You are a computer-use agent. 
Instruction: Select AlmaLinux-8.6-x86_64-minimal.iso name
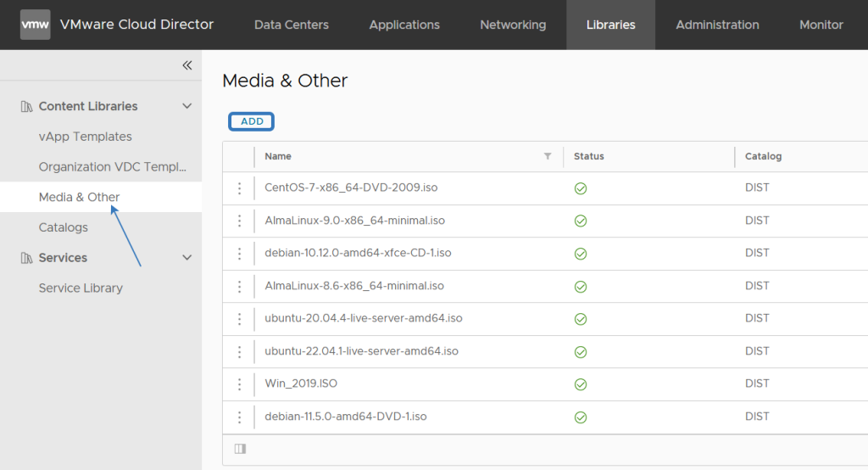click(x=354, y=285)
